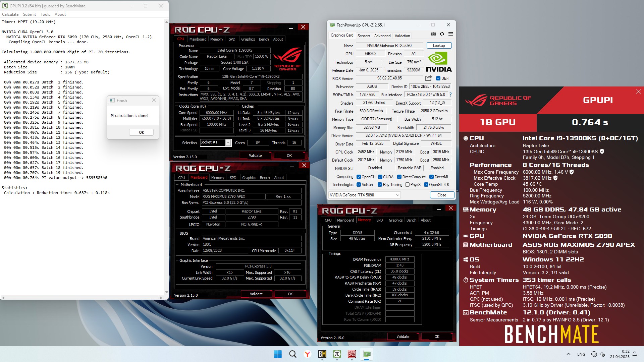Image resolution: width=644 pixels, height=362 pixels.
Task: Toggle the CUDA checkbox
Action: (x=380, y=177)
